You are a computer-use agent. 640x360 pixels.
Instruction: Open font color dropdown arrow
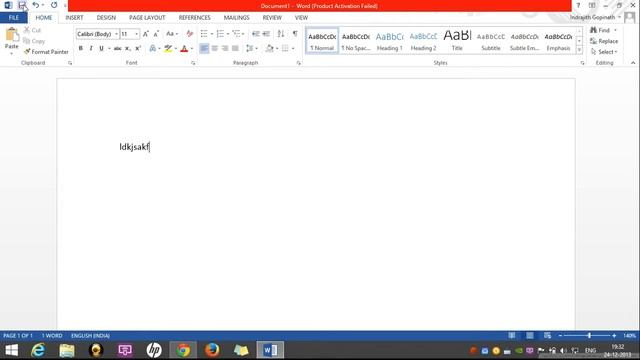[x=192, y=48]
